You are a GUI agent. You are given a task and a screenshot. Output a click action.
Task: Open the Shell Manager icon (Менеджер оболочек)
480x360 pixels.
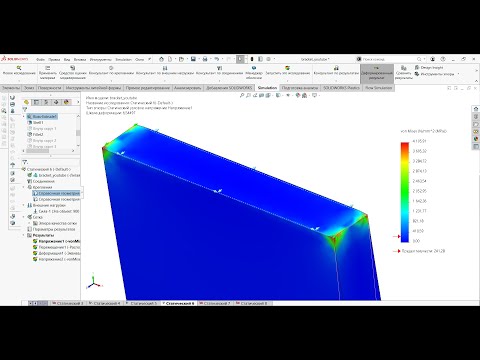tap(254, 68)
